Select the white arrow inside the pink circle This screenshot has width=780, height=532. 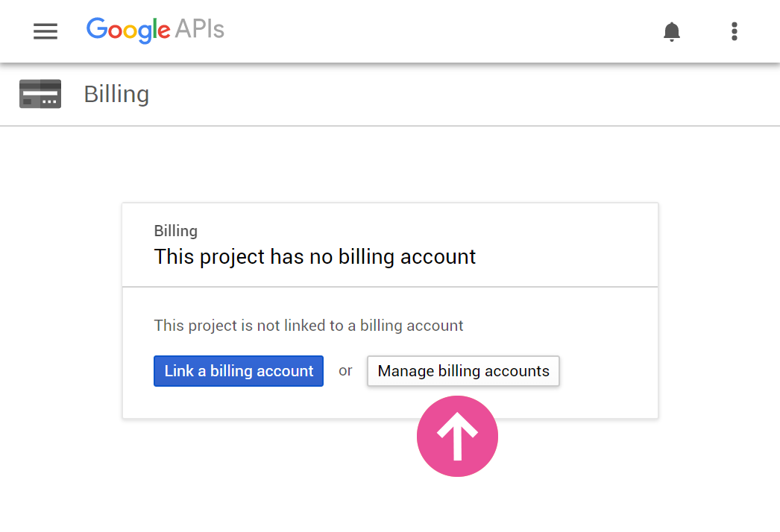click(457, 437)
